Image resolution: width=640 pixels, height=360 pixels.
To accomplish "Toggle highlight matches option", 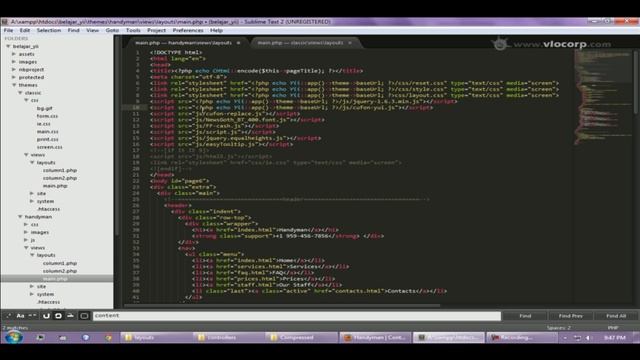I will 84,316.
